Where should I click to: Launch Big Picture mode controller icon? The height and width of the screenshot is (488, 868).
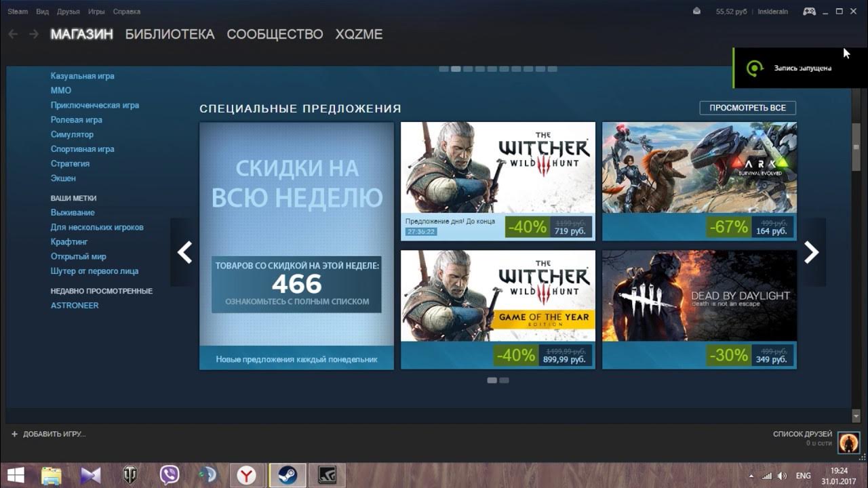[x=810, y=12]
